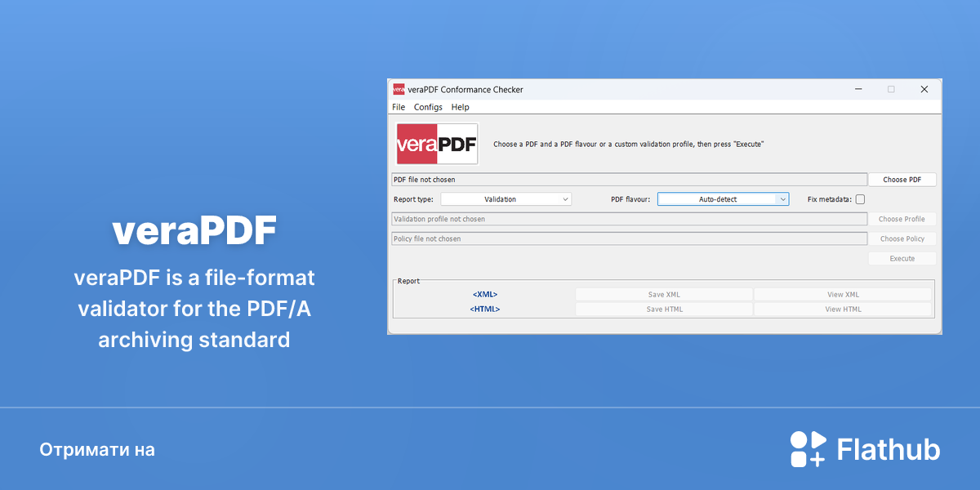Click the Choose Profile button
This screenshot has height=490, width=980.
tap(902, 219)
